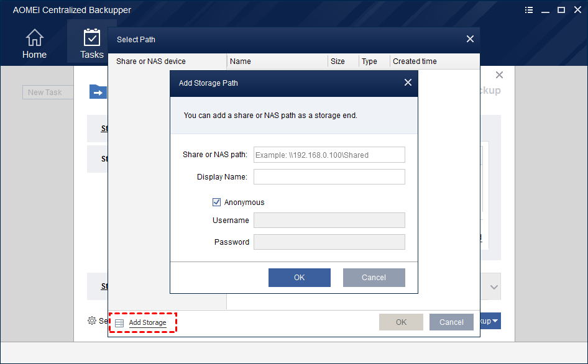Close the Select Path dialog
This screenshot has width=588, height=364.
471,39
